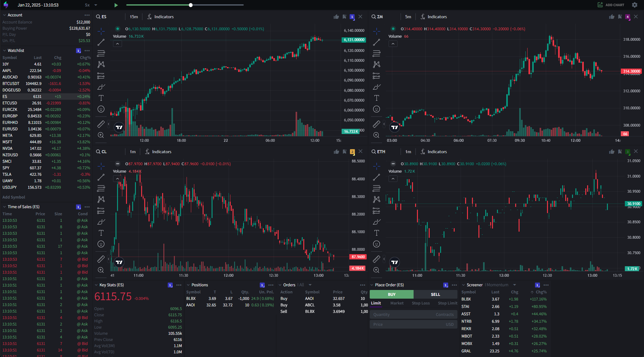Select brush tool in ETH chart
644x357 pixels.
point(377,222)
